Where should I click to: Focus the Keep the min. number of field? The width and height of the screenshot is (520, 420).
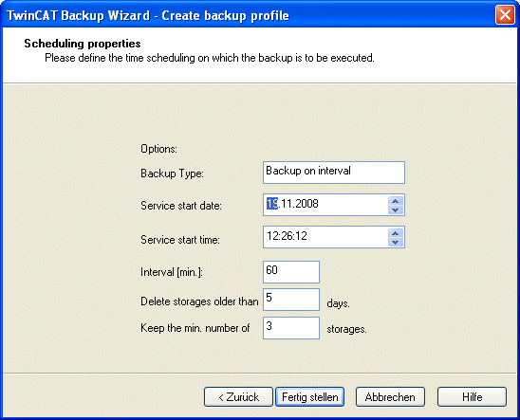[291, 328]
